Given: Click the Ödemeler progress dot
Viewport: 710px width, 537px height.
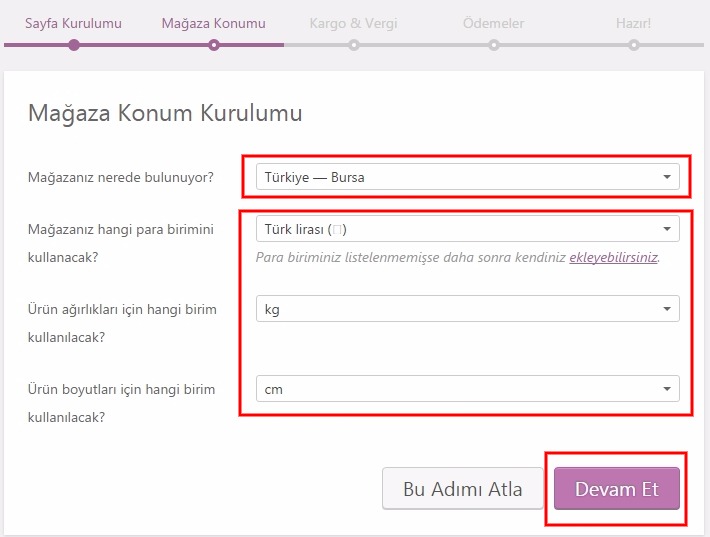Looking at the screenshot, I should click(494, 45).
